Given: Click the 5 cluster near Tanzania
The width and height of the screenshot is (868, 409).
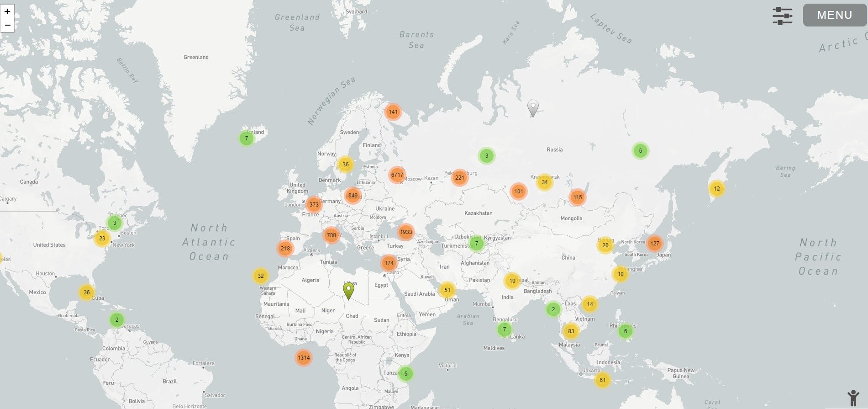Looking at the screenshot, I should (x=406, y=374).
